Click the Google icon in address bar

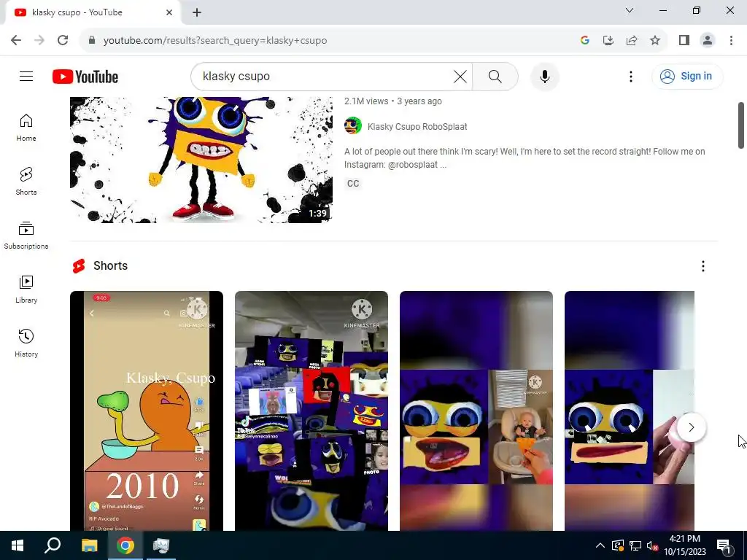click(x=584, y=41)
